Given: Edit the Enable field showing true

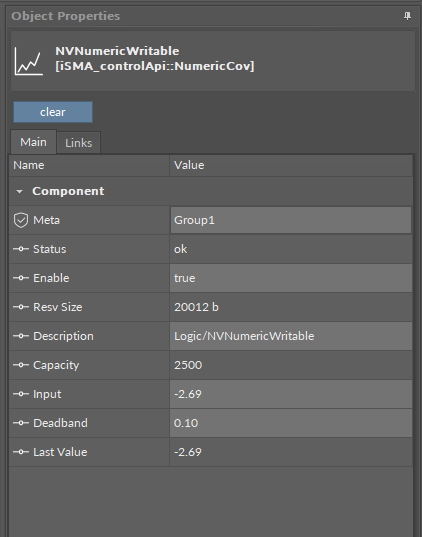Looking at the screenshot, I should pyautogui.click(x=291, y=278).
